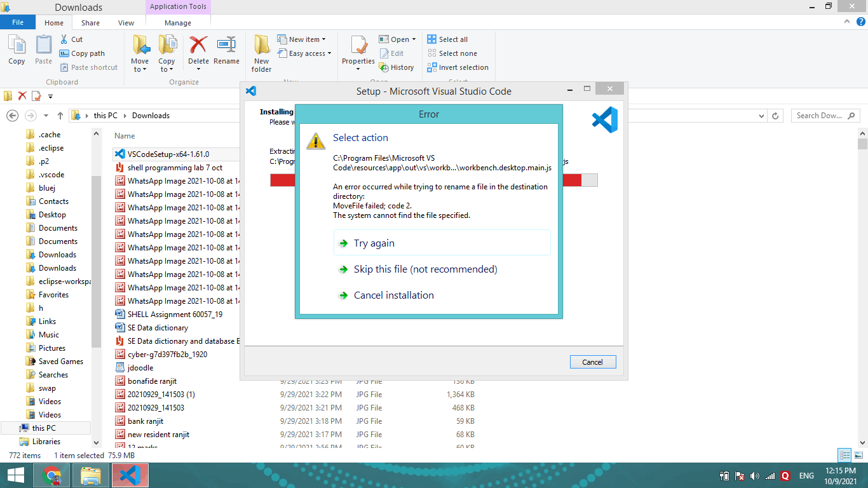Screen dimensions: 868x488
Task: Click the Search Downloads field
Action: tap(825, 116)
